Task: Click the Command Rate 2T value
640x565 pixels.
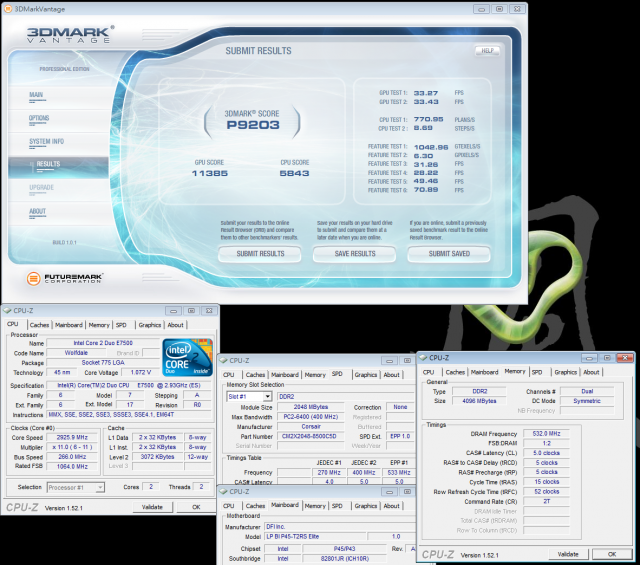Action: 546,501
